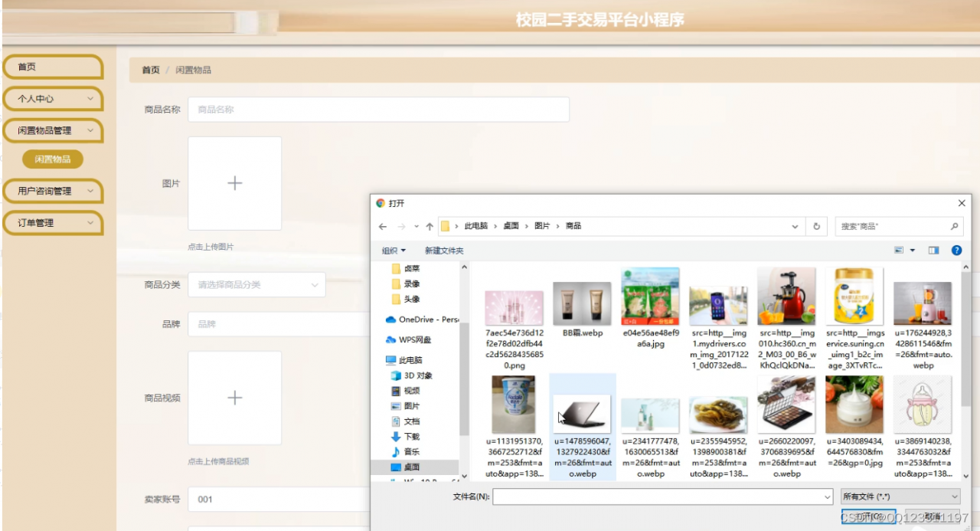Refresh the 商品 folder listing
The height and width of the screenshot is (531, 980).
point(816,227)
